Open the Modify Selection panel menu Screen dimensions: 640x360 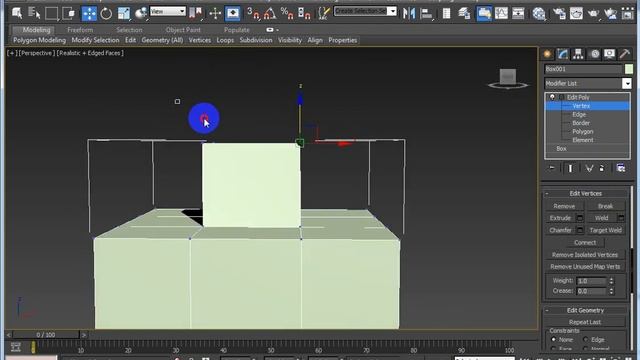[x=95, y=40]
